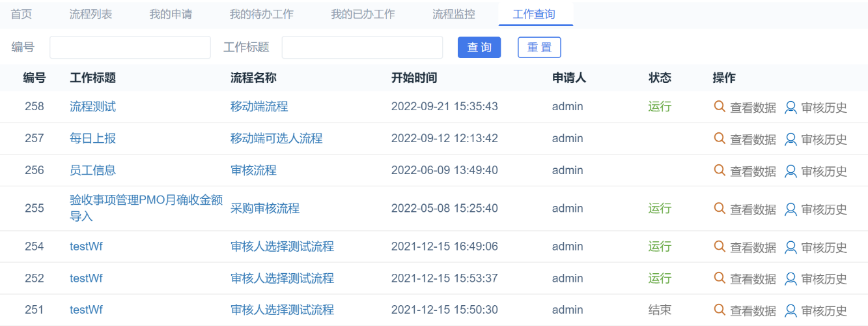Click magnifier icon for record 254
The height and width of the screenshot is (326, 868).
pos(720,246)
